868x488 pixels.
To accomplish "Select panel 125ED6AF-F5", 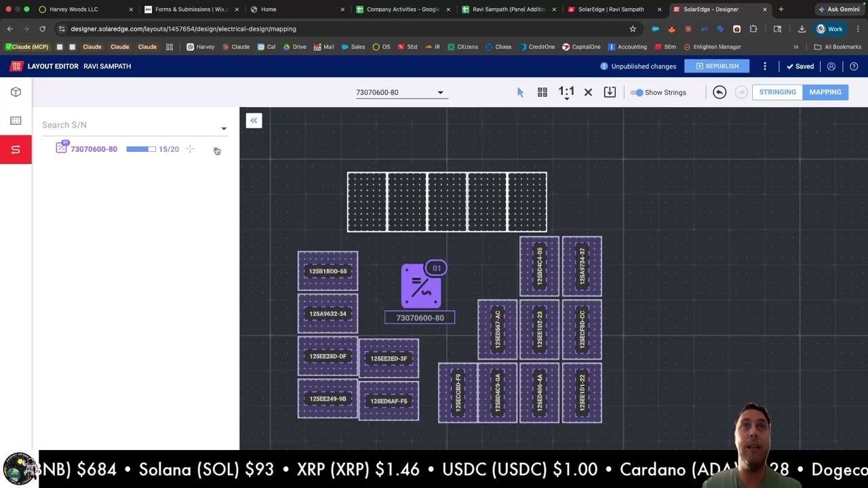I will point(389,401).
